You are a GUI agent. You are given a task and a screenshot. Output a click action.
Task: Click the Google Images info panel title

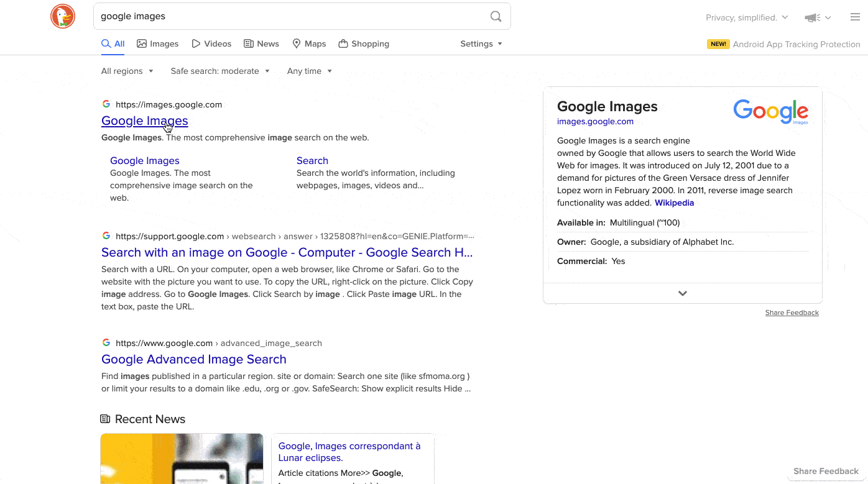[x=607, y=106]
